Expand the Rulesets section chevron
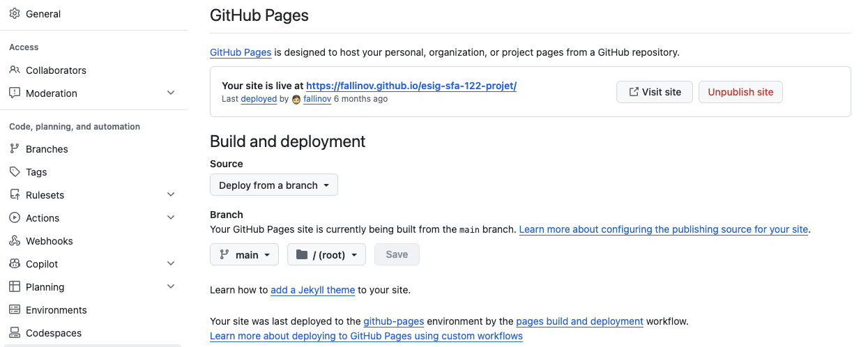This screenshot has height=347, width=868. tap(171, 195)
